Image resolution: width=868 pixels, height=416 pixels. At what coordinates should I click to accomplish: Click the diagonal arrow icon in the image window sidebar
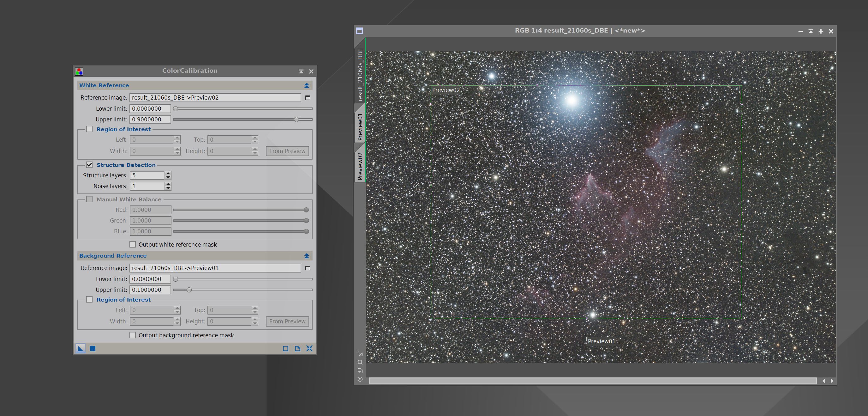pos(360,354)
